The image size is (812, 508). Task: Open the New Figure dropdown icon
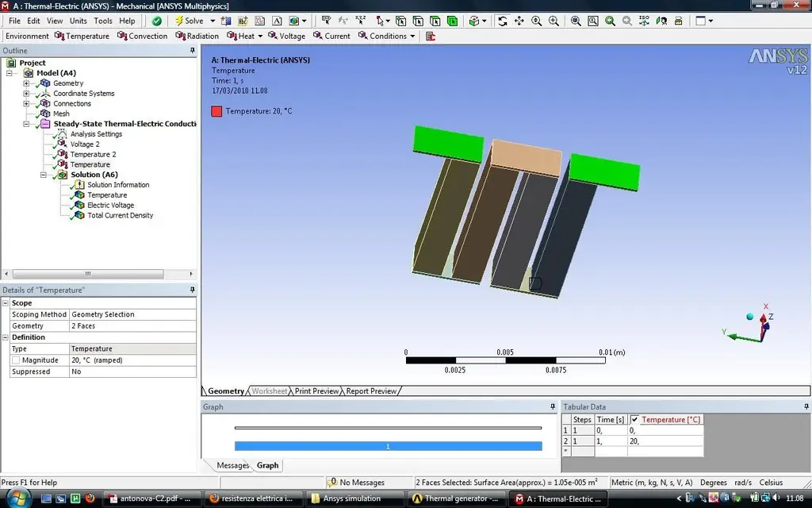point(297,21)
